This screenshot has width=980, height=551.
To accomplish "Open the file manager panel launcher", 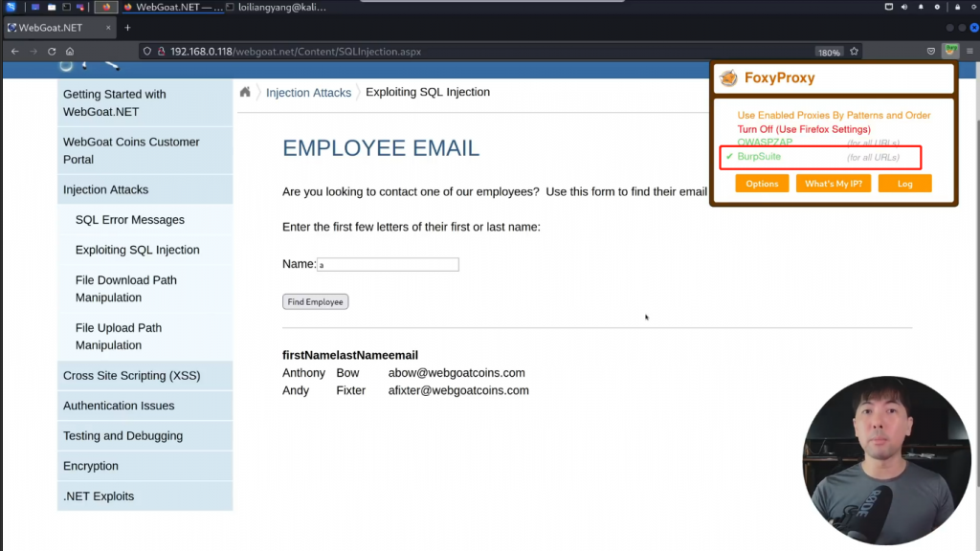I will pos(52,7).
